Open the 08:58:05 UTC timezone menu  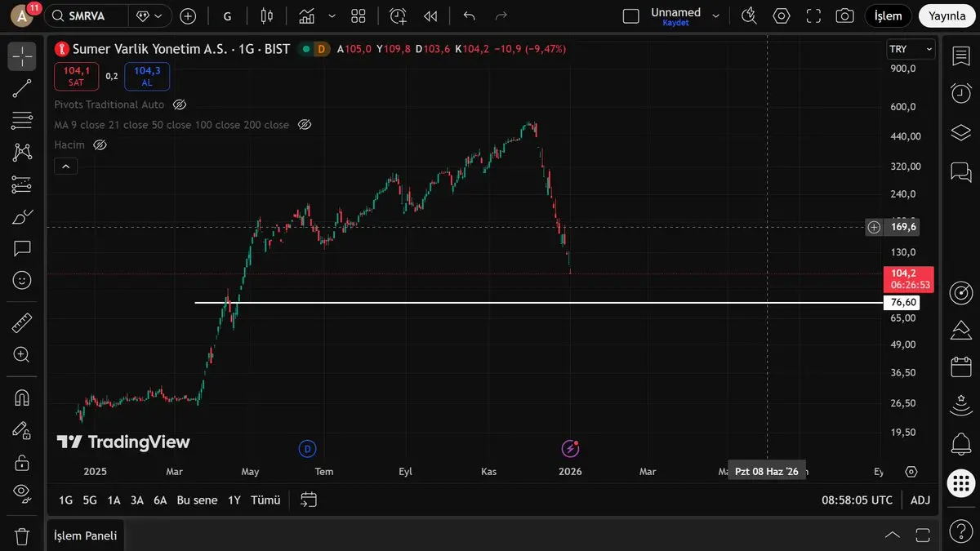tap(857, 500)
